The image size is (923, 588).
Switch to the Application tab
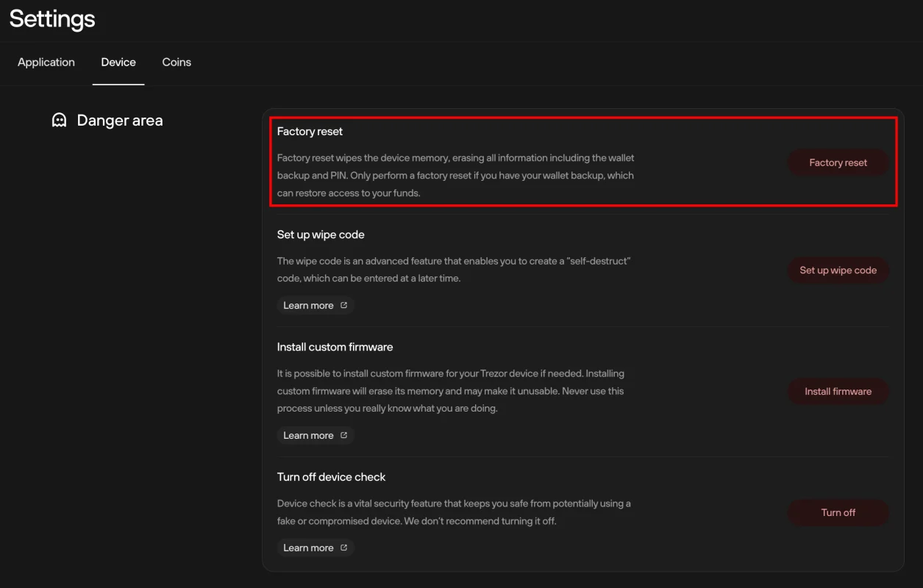(46, 62)
